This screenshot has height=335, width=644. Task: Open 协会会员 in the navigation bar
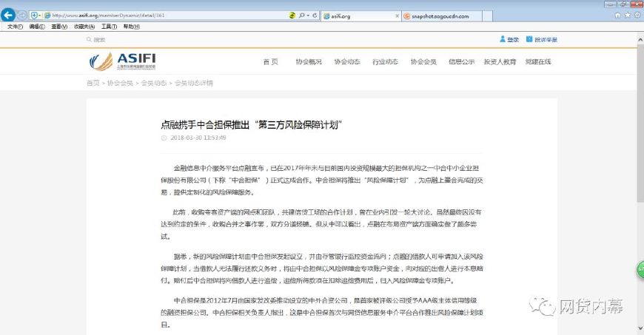click(423, 61)
